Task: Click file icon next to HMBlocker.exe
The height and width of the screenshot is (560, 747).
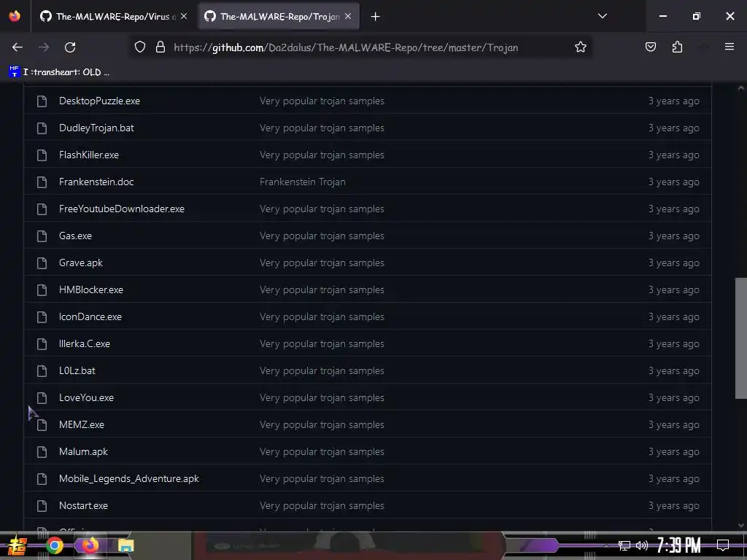Action: 42,290
